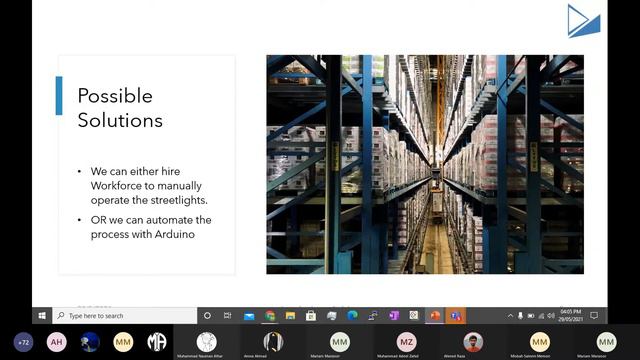Open Cortana circle icon on taskbar
Viewport: 640px width, 360px height.
(x=207, y=316)
